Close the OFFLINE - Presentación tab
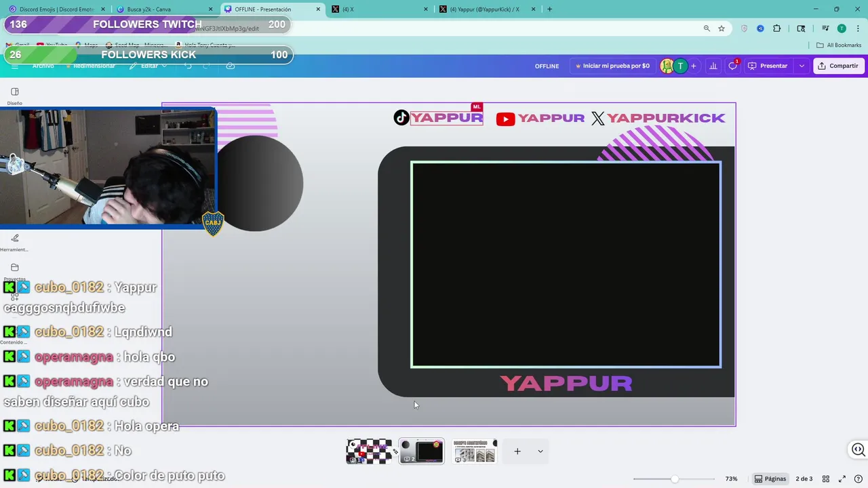 point(318,9)
